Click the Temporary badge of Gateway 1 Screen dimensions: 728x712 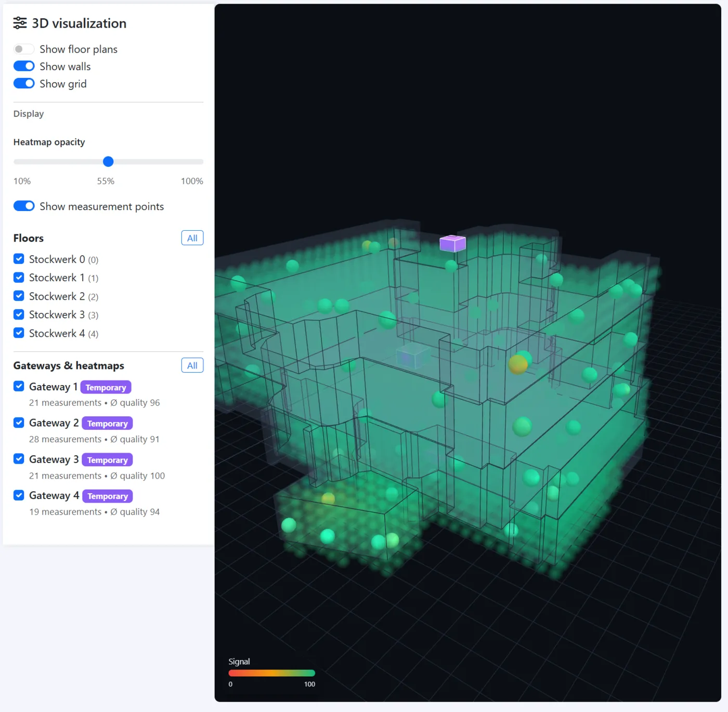(106, 387)
